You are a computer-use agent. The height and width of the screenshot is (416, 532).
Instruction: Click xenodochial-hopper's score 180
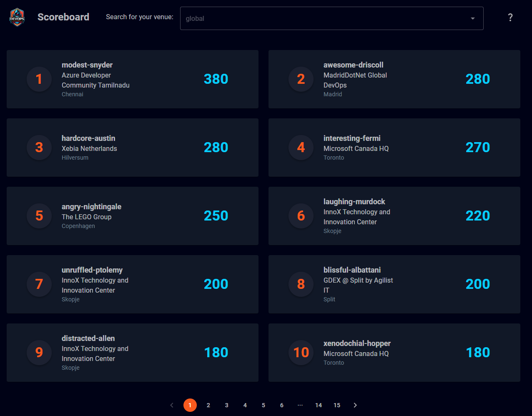point(478,353)
